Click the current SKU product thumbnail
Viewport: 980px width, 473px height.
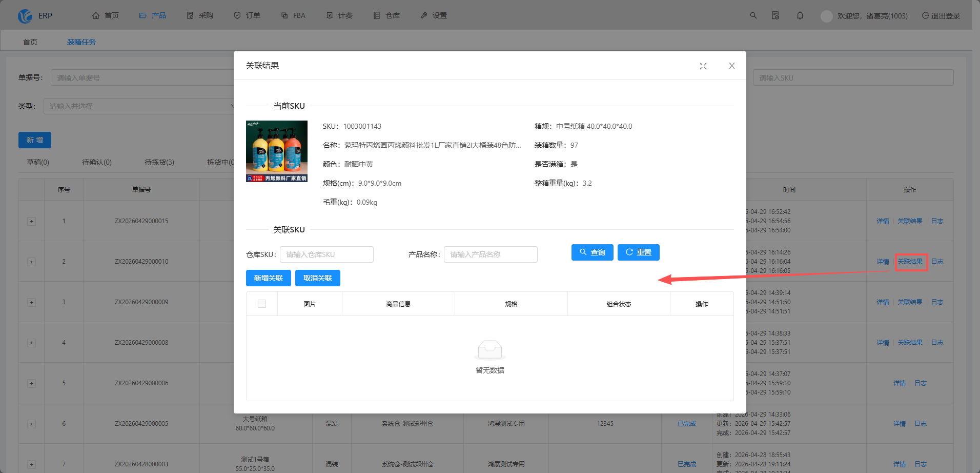[277, 151]
